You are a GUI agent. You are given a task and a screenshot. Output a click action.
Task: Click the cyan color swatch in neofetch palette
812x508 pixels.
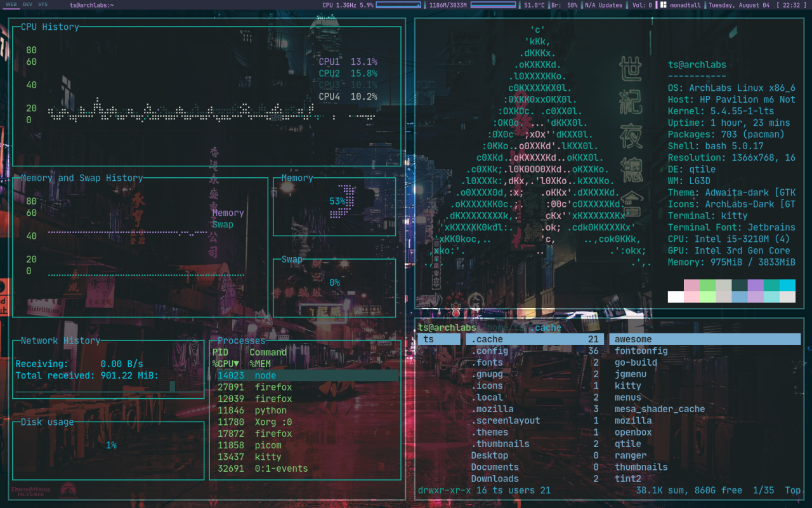coord(787,285)
